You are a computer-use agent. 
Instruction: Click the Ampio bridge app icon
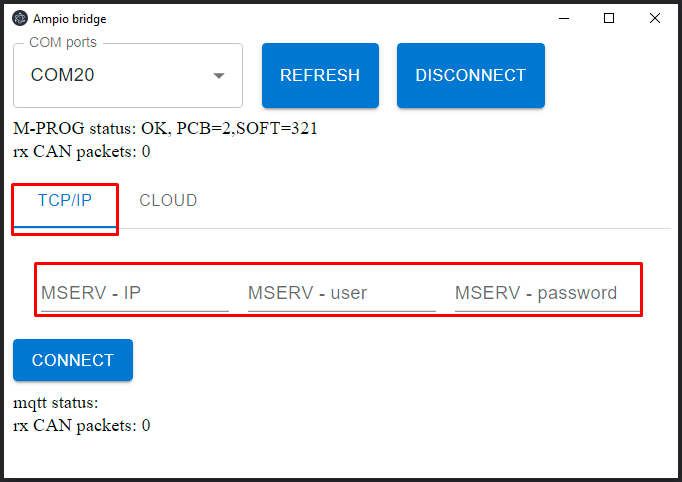tap(20, 19)
